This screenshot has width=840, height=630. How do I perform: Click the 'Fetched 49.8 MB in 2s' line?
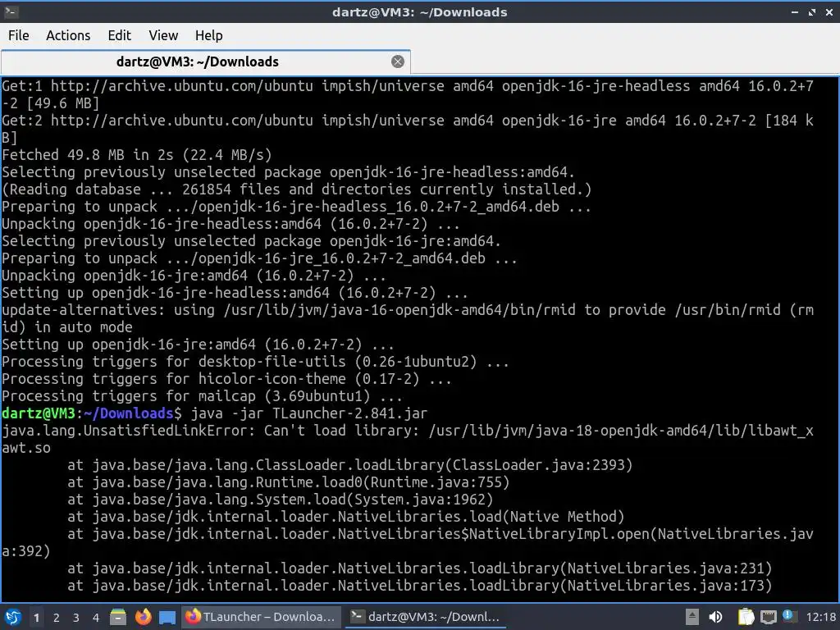(x=137, y=155)
